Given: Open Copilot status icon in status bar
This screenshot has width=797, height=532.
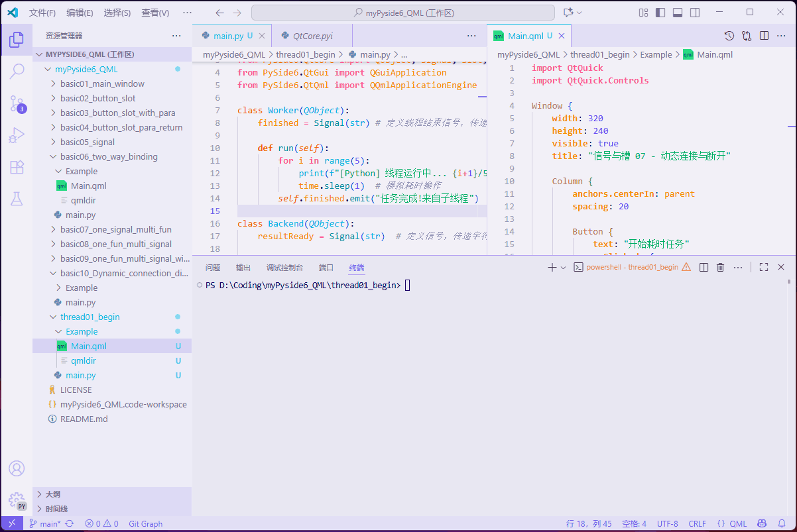Looking at the screenshot, I should click(762, 523).
